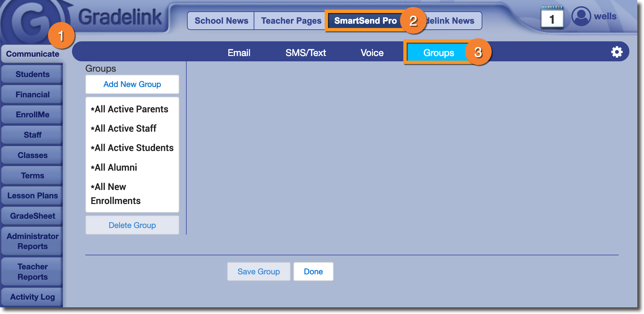The image size is (644, 314).
Task: Click the Add New Group button
Action: tap(132, 84)
